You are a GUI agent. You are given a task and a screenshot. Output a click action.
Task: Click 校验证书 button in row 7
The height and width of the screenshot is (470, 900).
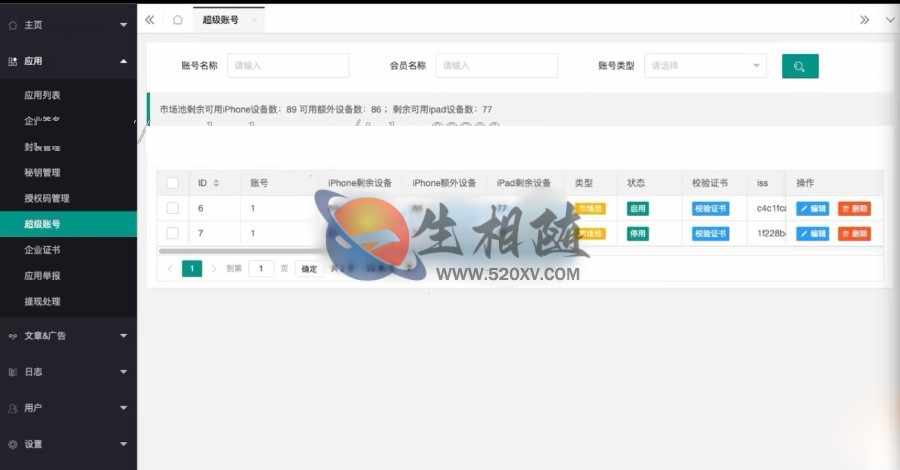(711, 234)
